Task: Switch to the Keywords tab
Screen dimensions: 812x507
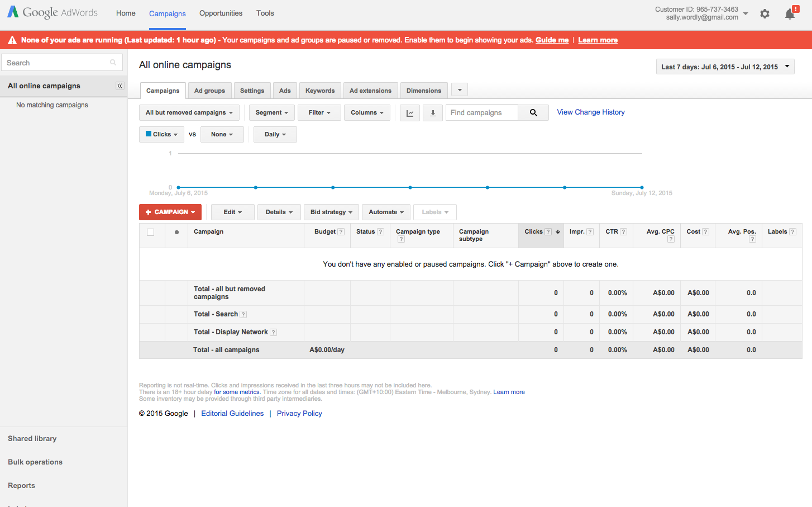Action: point(320,91)
